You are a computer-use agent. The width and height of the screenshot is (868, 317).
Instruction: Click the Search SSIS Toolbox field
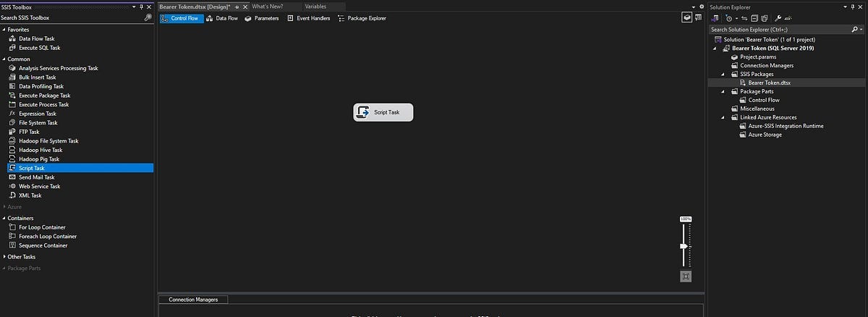click(72, 17)
